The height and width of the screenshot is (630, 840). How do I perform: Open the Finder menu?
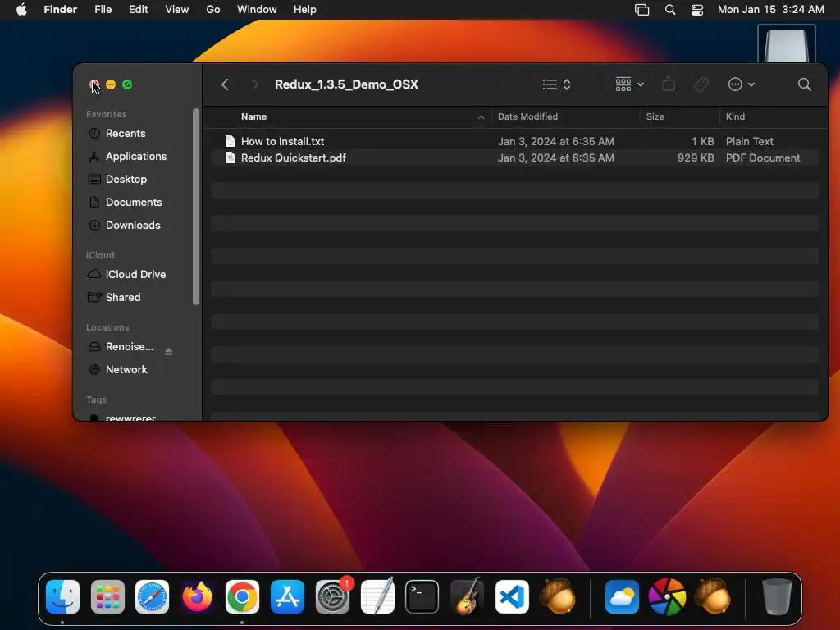60,10
